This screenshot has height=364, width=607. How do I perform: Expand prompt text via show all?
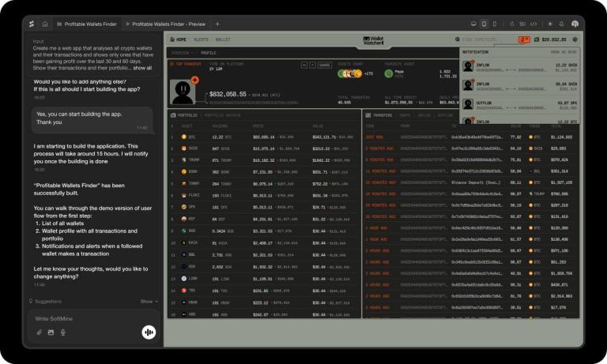point(142,68)
